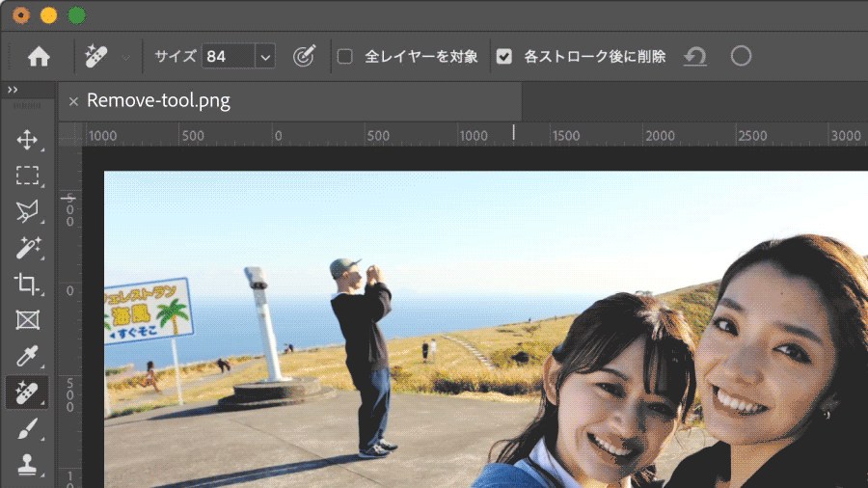Enable the 全レイヤーを対象 checkbox
This screenshot has height=488, width=868.
point(345,57)
